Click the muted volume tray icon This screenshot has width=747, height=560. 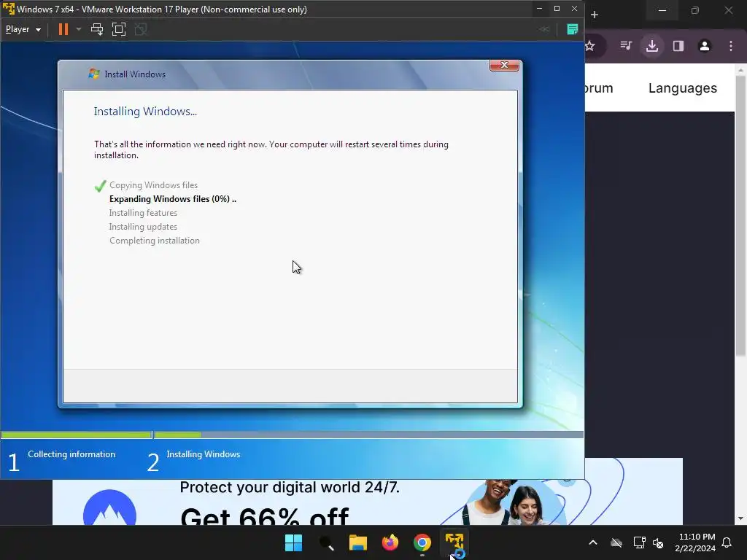pos(658,542)
